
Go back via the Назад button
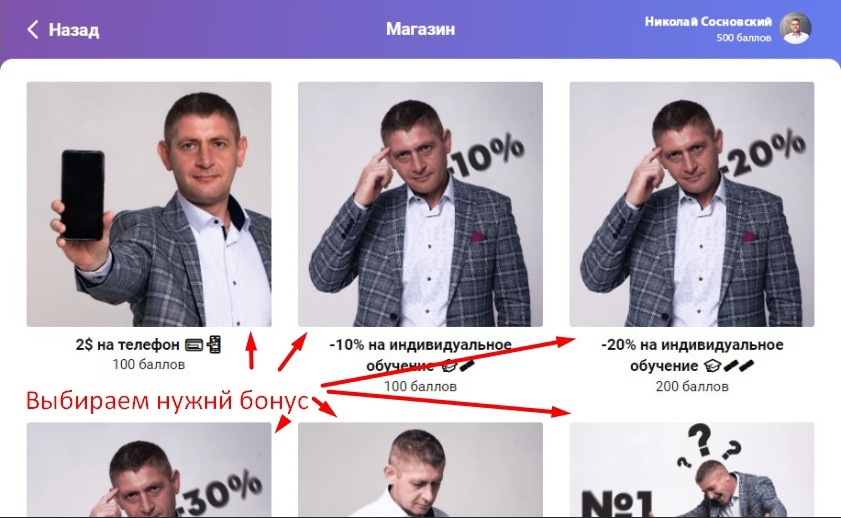63,29
